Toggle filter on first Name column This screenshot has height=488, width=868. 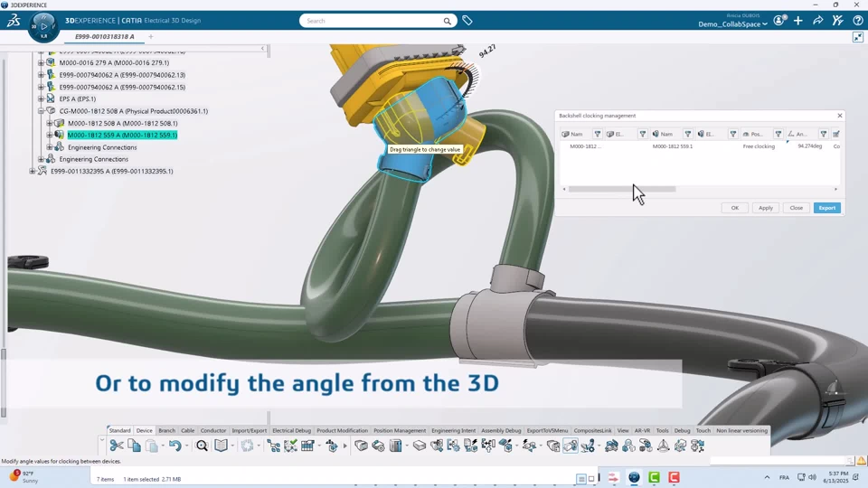pos(598,134)
